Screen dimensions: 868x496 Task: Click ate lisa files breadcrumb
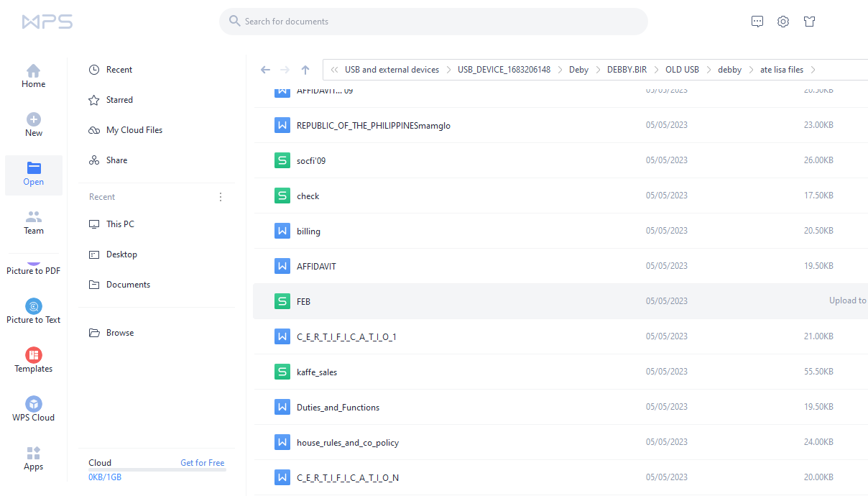tap(782, 70)
